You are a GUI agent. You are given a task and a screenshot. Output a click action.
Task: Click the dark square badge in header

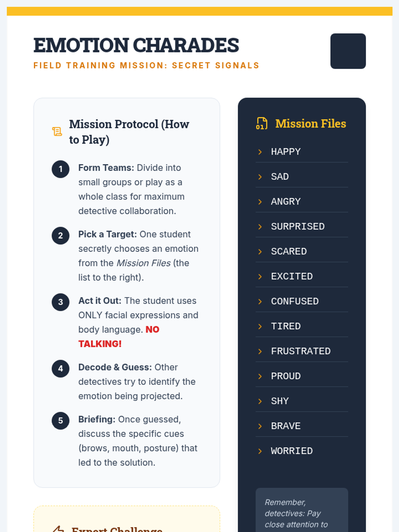pyautogui.click(x=348, y=51)
